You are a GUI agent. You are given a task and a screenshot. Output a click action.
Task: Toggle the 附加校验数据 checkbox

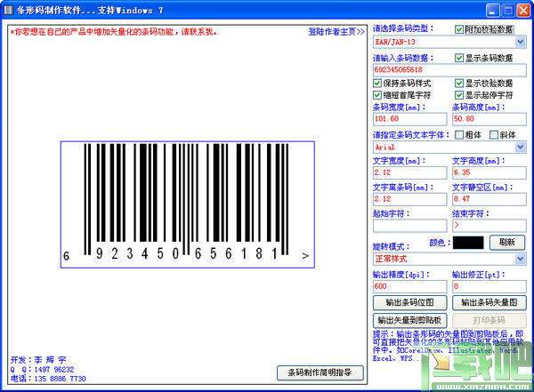(459, 29)
